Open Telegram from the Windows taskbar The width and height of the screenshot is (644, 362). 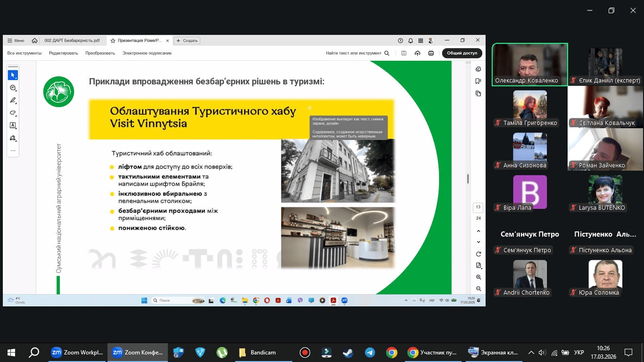pos(370,353)
